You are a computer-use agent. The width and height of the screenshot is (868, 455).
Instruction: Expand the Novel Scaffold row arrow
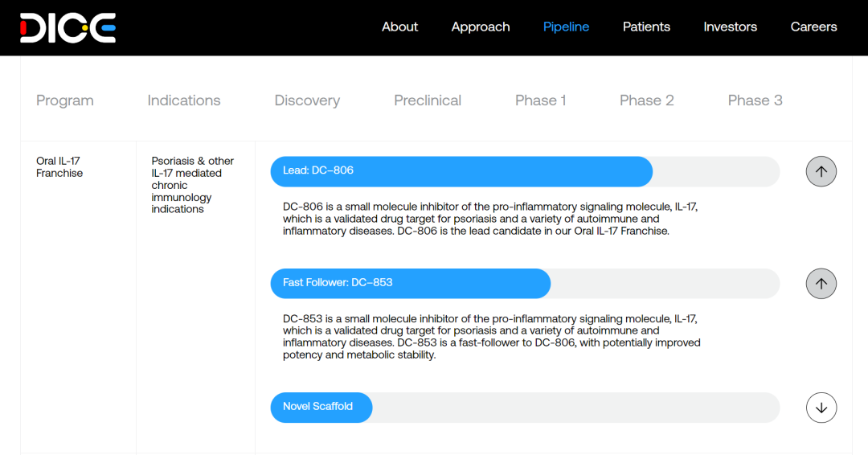pyautogui.click(x=821, y=408)
